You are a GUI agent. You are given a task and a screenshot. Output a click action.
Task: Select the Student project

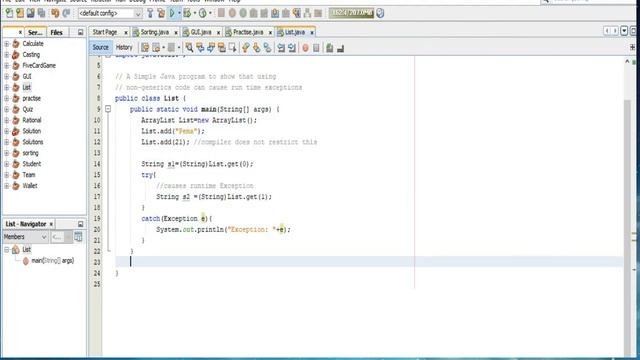(31, 164)
